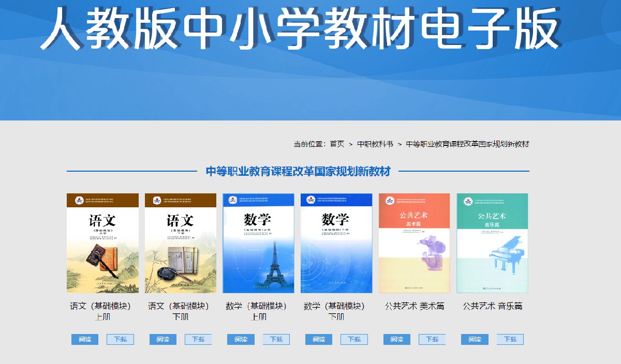Download 公共艺术 音乐篇

pos(510,339)
